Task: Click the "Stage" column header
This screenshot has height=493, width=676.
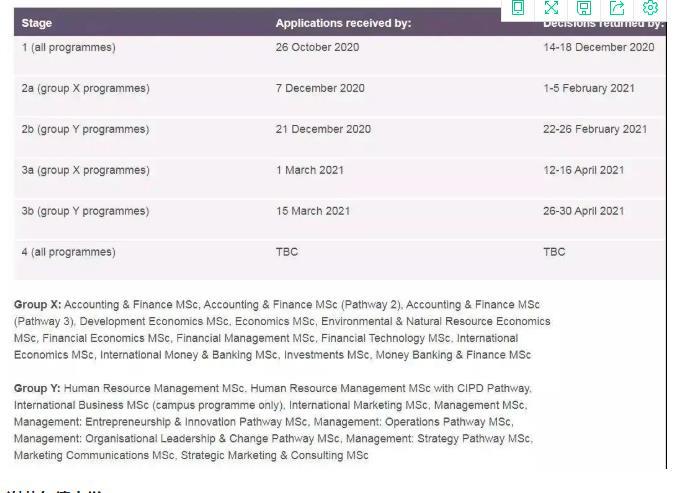Action: click(x=37, y=23)
